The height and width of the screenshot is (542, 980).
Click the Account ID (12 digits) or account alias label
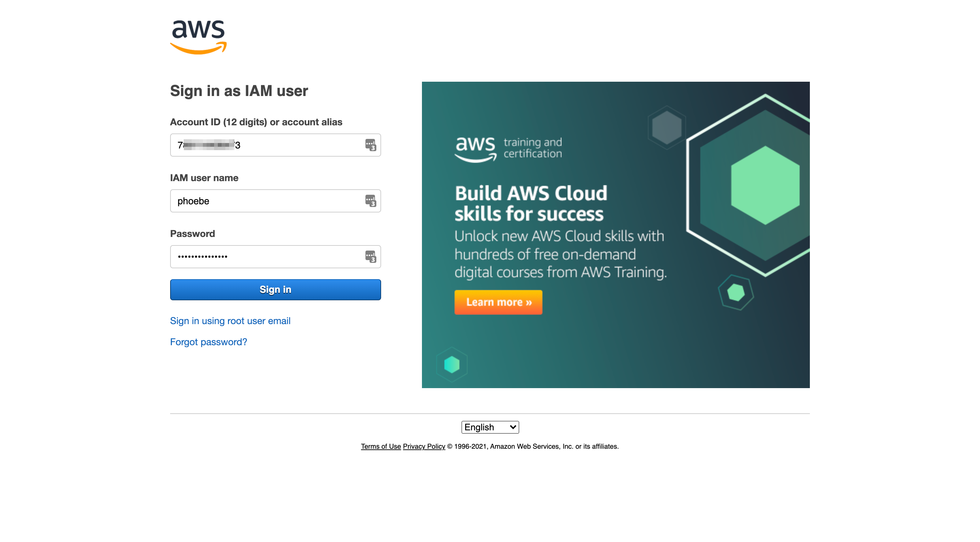coord(256,122)
